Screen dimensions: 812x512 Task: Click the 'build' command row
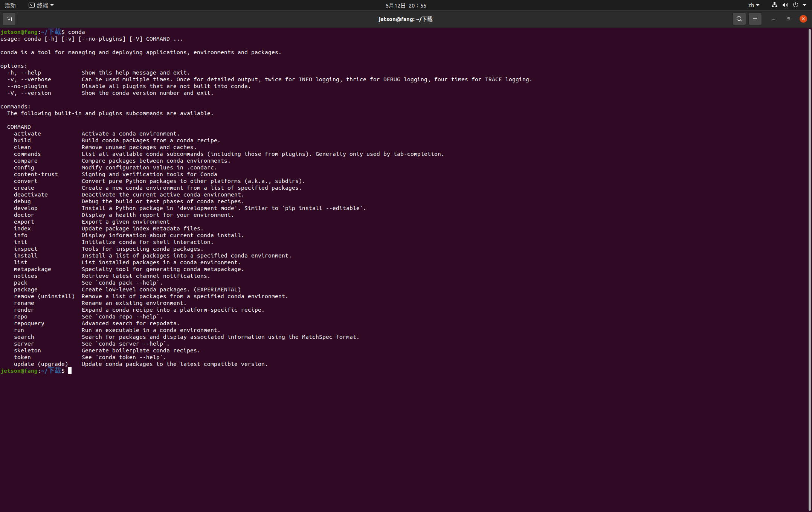click(x=117, y=140)
